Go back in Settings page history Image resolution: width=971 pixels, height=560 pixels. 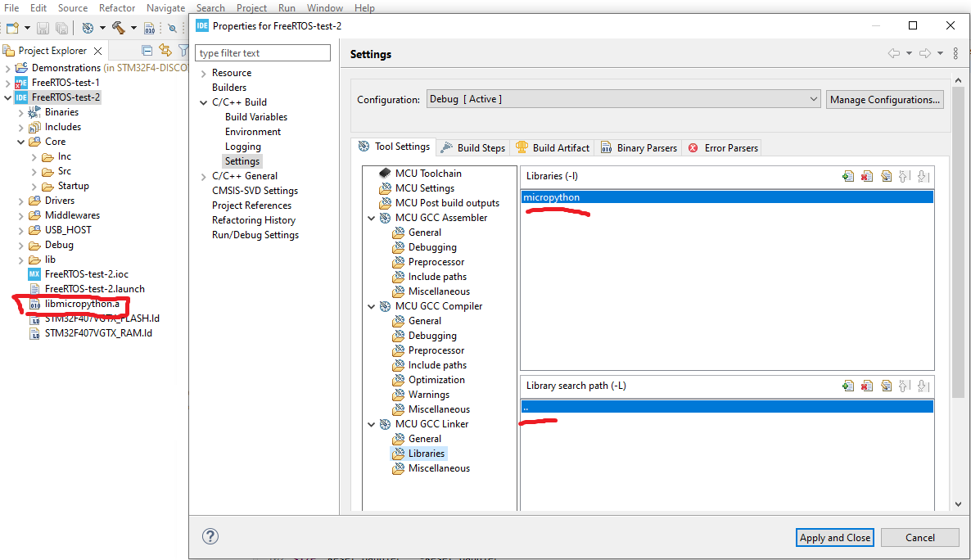click(x=893, y=53)
